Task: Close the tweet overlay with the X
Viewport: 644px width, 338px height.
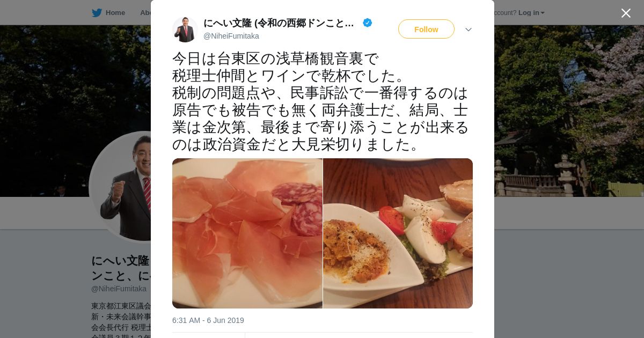Action: point(626,13)
